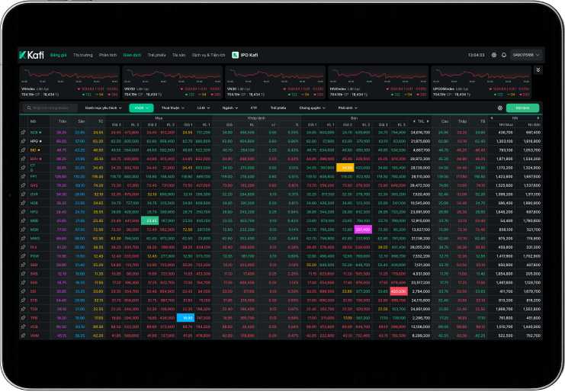Open the notifications bell
Viewport: 565px width, 392px height.
point(504,55)
